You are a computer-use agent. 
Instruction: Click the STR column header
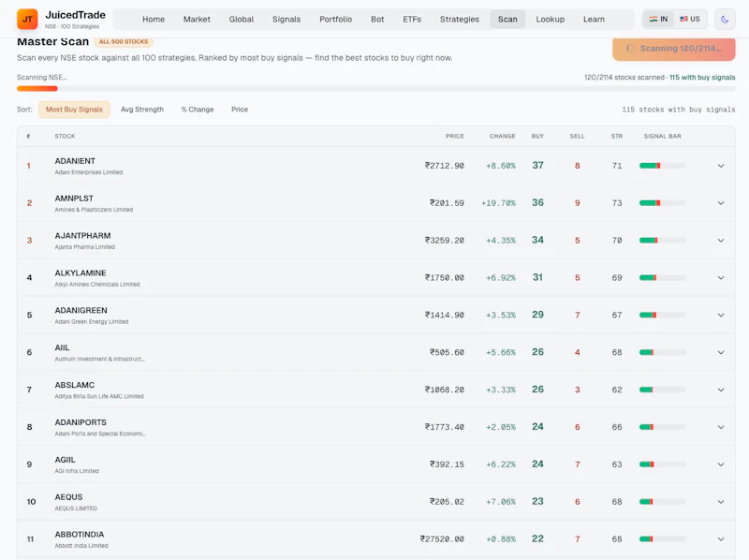pyautogui.click(x=617, y=136)
